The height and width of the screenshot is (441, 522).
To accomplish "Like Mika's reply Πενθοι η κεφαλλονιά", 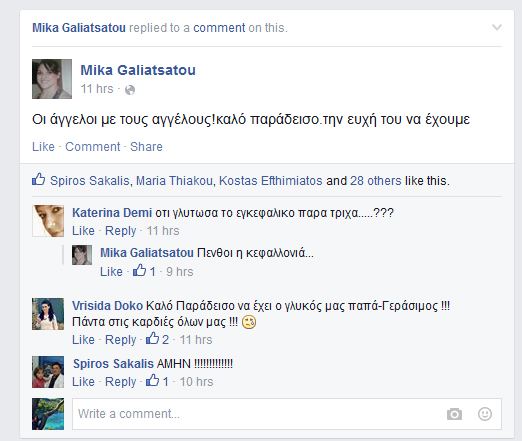I will 111,272.
